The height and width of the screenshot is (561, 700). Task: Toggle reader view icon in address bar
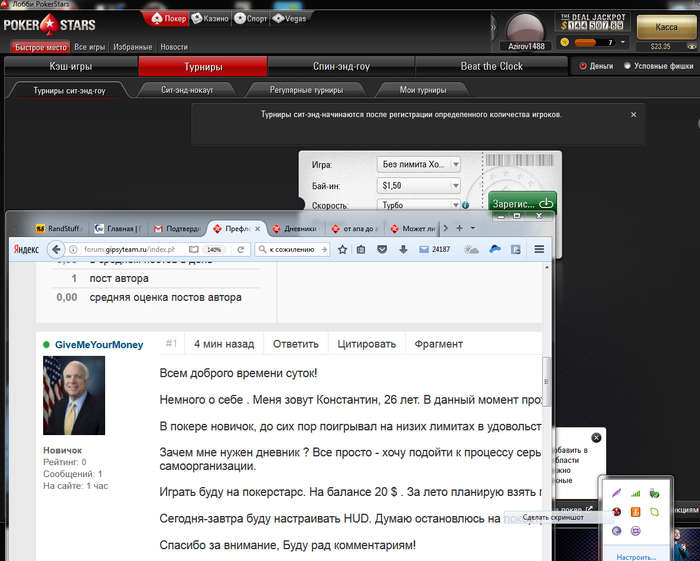click(x=193, y=249)
